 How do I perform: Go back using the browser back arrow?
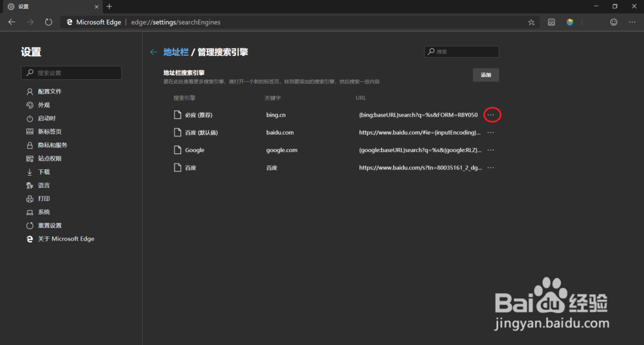click(12, 22)
